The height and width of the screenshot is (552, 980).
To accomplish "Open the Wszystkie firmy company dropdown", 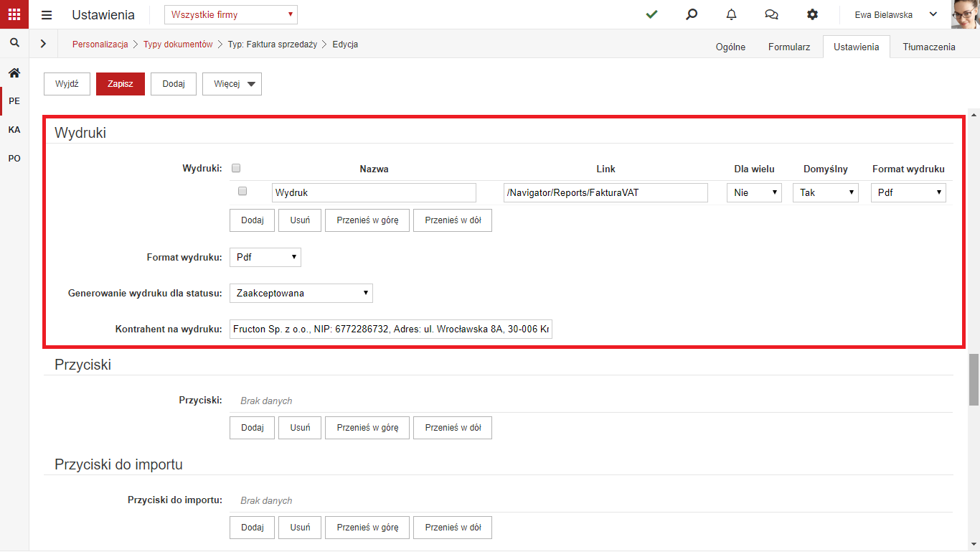I will (x=231, y=14).
